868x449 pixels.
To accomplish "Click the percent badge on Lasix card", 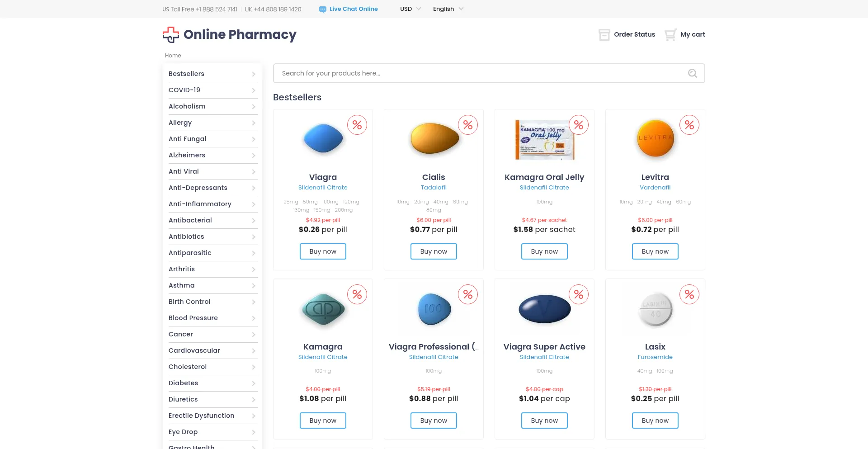I will click(x=689, y=295).
